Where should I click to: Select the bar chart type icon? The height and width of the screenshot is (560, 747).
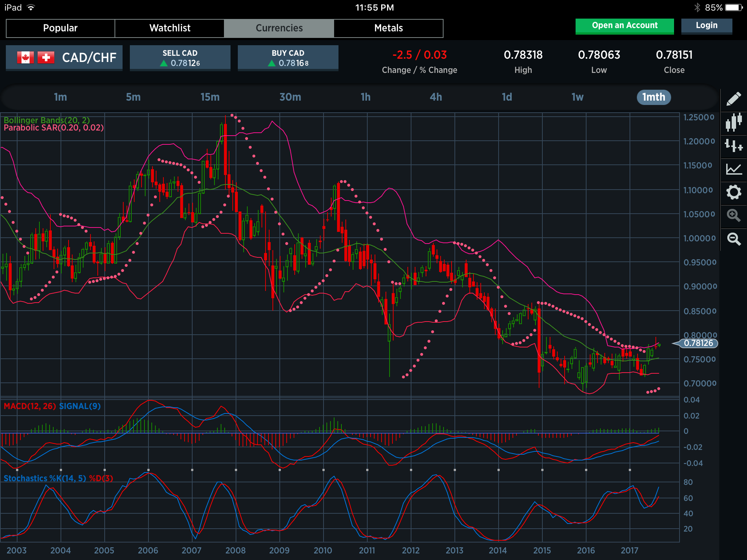[x=734, y=145]
